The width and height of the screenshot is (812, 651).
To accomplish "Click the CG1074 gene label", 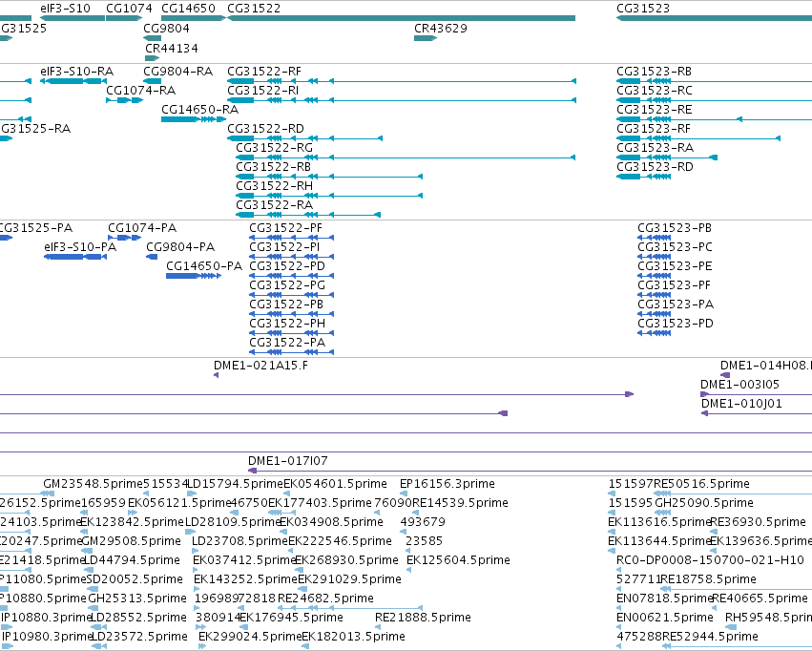I will [129, 9].
